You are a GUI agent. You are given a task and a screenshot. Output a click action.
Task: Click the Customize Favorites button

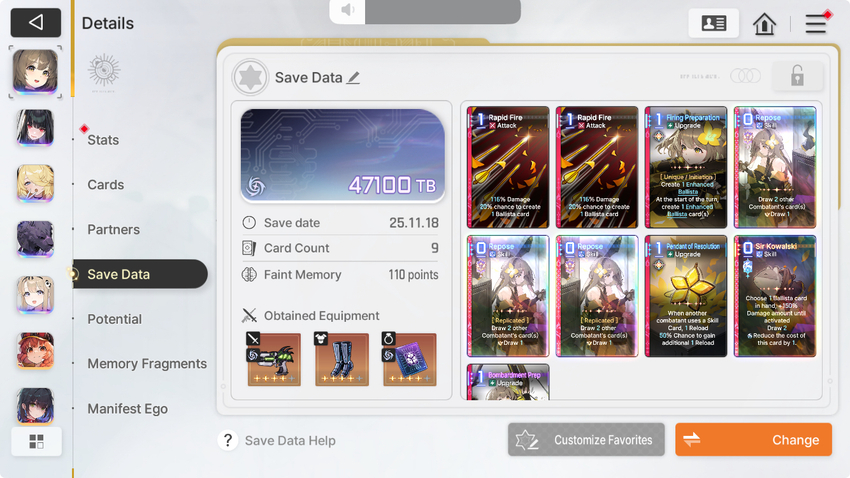pos(586,440)
